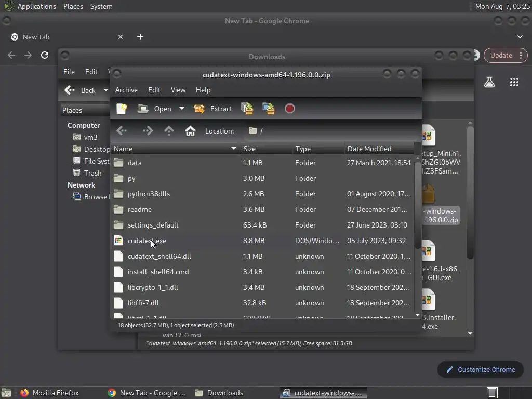Screen dimensions: 532x399
Task: Open the Edit menu in the archive manager
Action: [x=154, y=90]
